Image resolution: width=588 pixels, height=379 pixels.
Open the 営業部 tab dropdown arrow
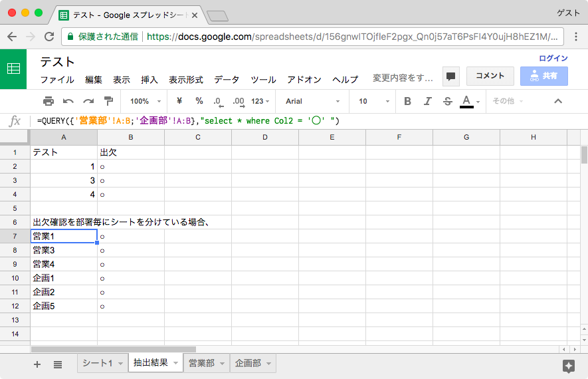(222, 364)
